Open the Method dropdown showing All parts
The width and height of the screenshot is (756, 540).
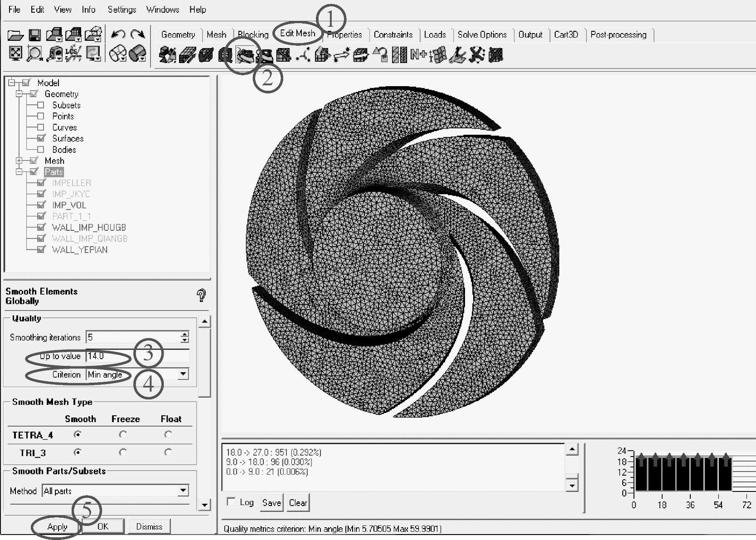183,491
